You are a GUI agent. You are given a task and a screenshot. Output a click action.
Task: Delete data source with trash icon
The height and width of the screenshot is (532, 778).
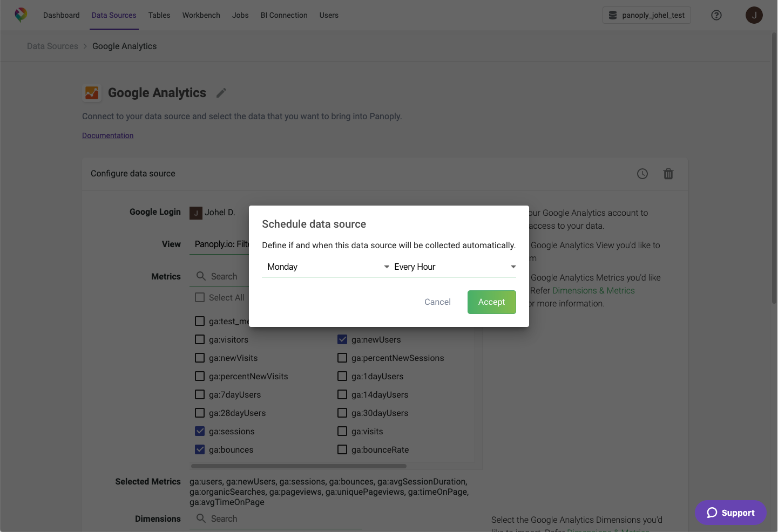tap(668, 174)
